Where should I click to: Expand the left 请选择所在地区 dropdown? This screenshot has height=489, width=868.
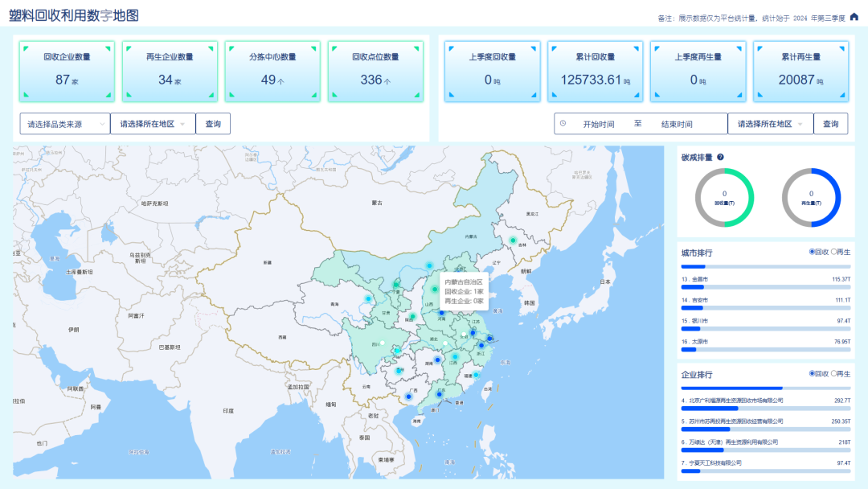152,124
